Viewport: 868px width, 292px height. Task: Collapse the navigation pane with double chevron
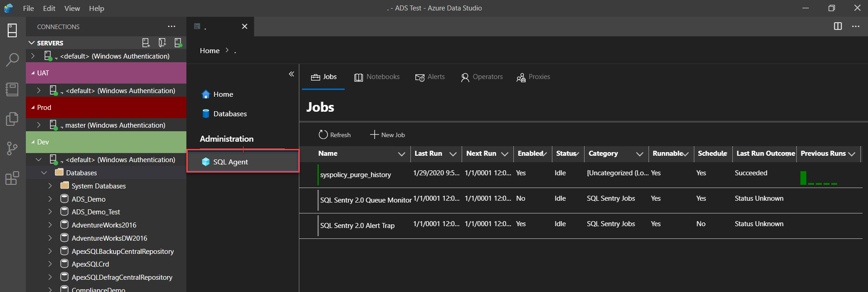[x=291, y=74]
